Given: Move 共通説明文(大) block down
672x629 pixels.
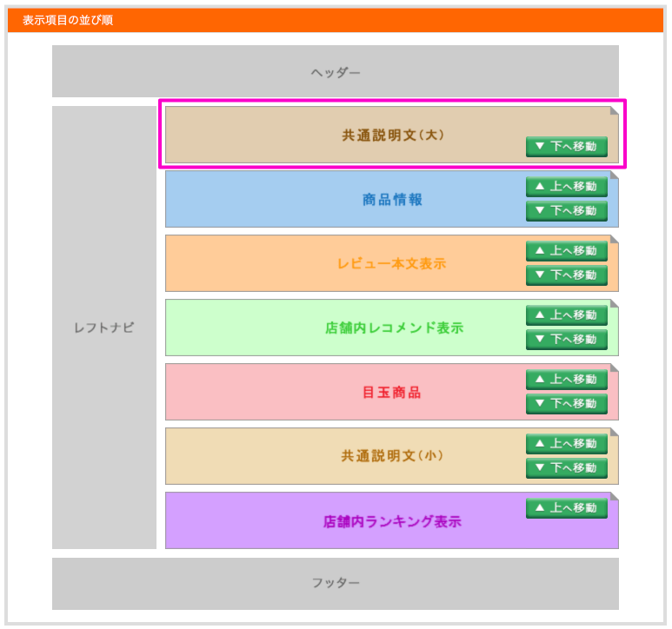Looking at the screenshot, I should (x=566, y=147).
